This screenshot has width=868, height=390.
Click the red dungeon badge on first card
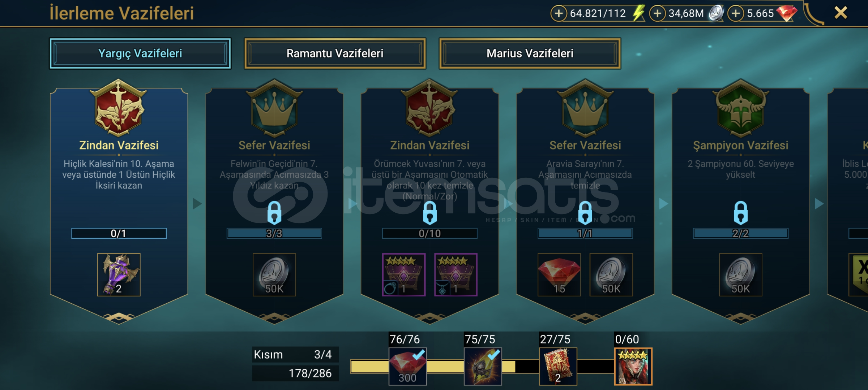119,108
